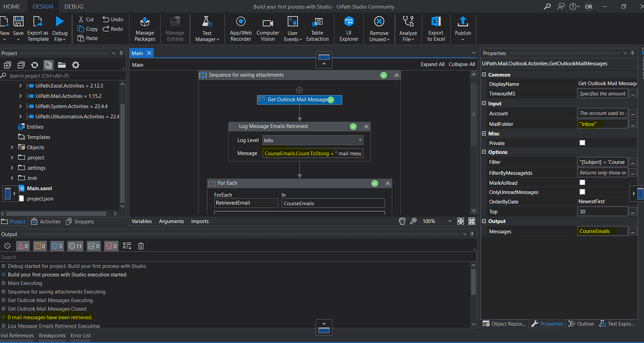Open Computer Vision recorder
Image resolution: width=644 pixels, height=343 pixels.
(x=267, y=29)
